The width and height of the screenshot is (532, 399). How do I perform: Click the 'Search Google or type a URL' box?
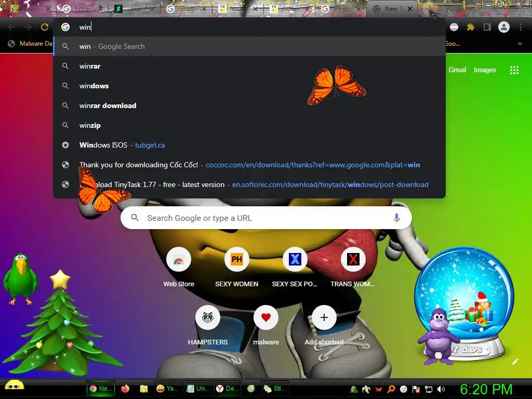pos(266,218)
